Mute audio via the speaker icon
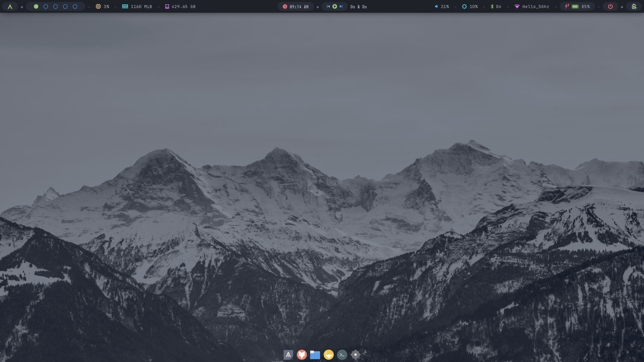 pyautogui.click(x=436, y=6)
